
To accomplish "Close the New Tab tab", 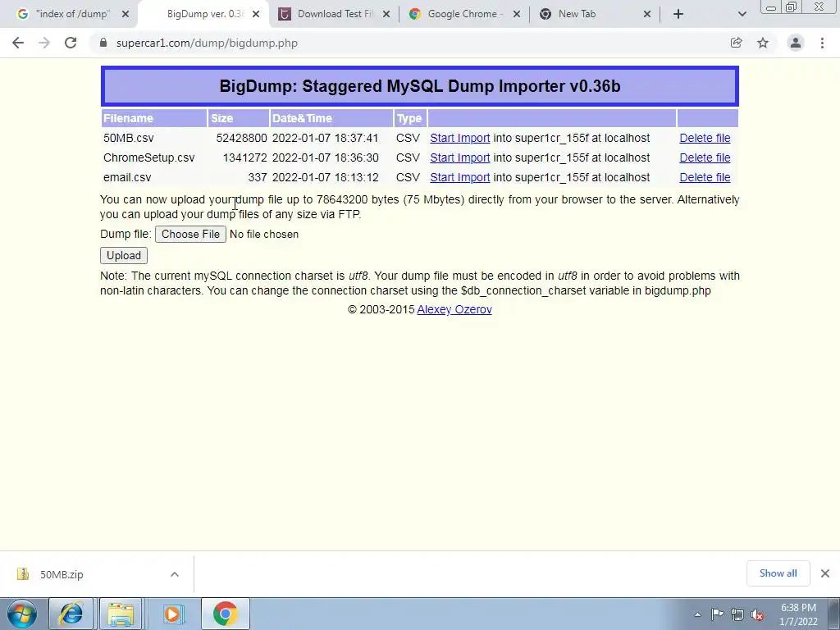I will [x=647, y=14].
